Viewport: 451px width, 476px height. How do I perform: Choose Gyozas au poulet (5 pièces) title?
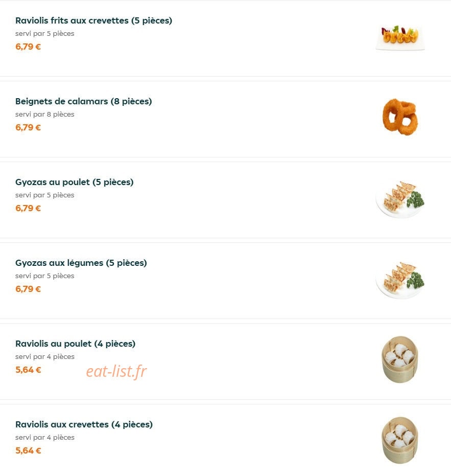tap(74, 182)
